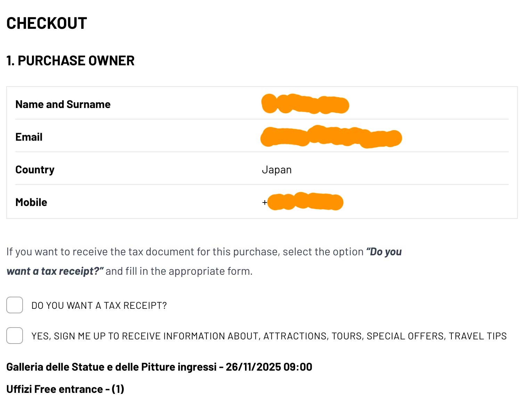Click the plus sign before the mobile number
Image resolution: width=532 pixels, height=396 pixels.
click(x=264, y=202)
